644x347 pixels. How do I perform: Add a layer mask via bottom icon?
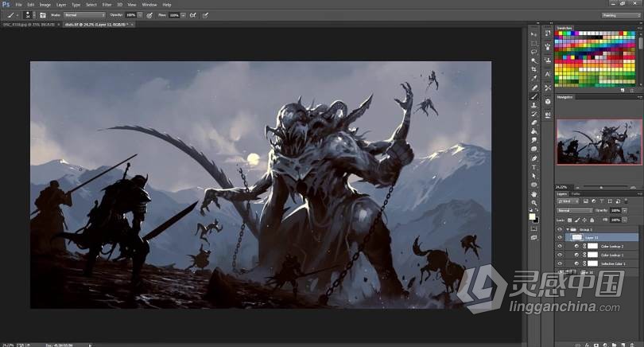(596, 345)
